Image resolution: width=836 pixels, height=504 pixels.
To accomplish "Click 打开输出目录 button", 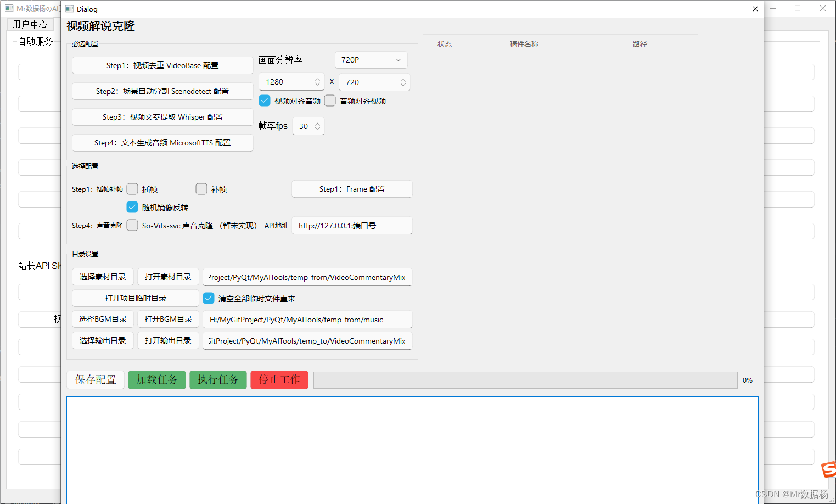I will [168, 340].
